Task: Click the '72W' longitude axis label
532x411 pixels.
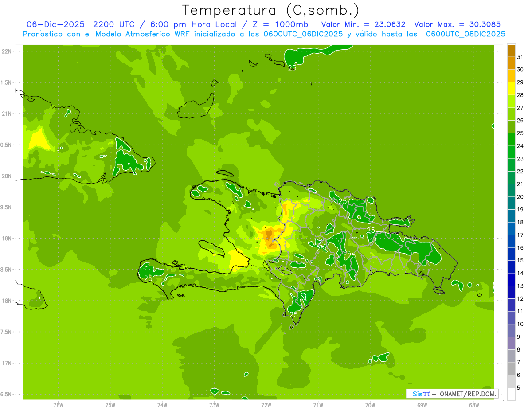Action: [266, 405]
